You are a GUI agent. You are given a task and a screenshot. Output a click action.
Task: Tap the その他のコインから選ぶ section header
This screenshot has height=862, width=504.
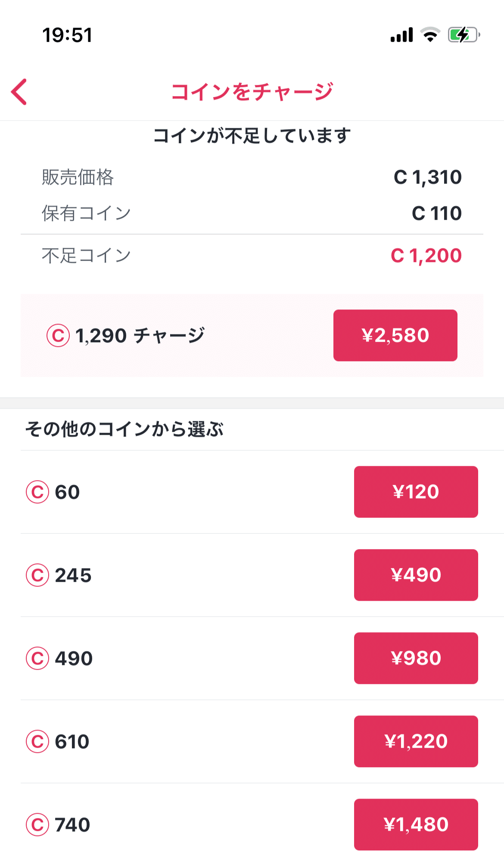124,429
